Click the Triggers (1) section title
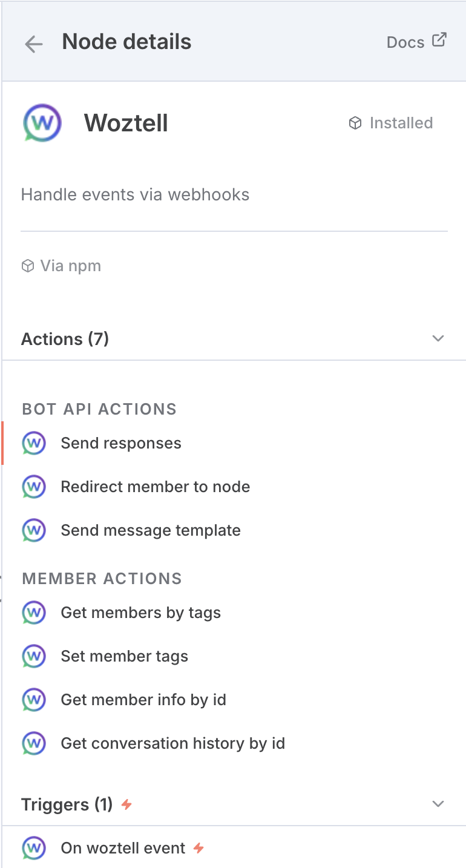The image size is (466, 868). (67, 804)
